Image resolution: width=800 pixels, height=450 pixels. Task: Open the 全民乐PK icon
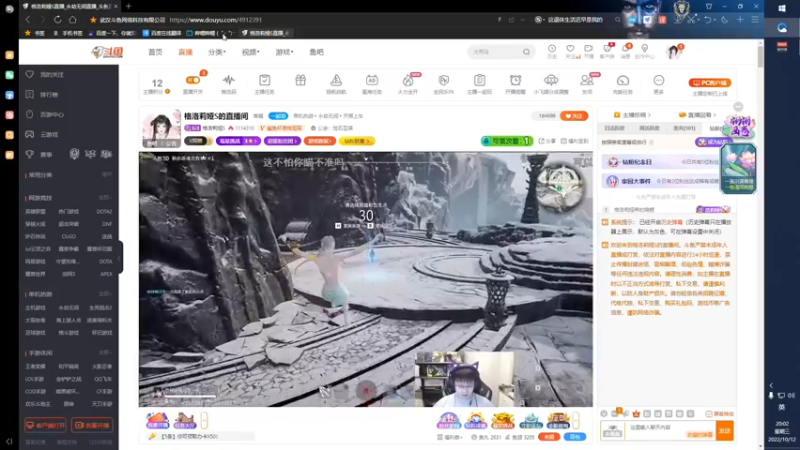pos(443,80)
